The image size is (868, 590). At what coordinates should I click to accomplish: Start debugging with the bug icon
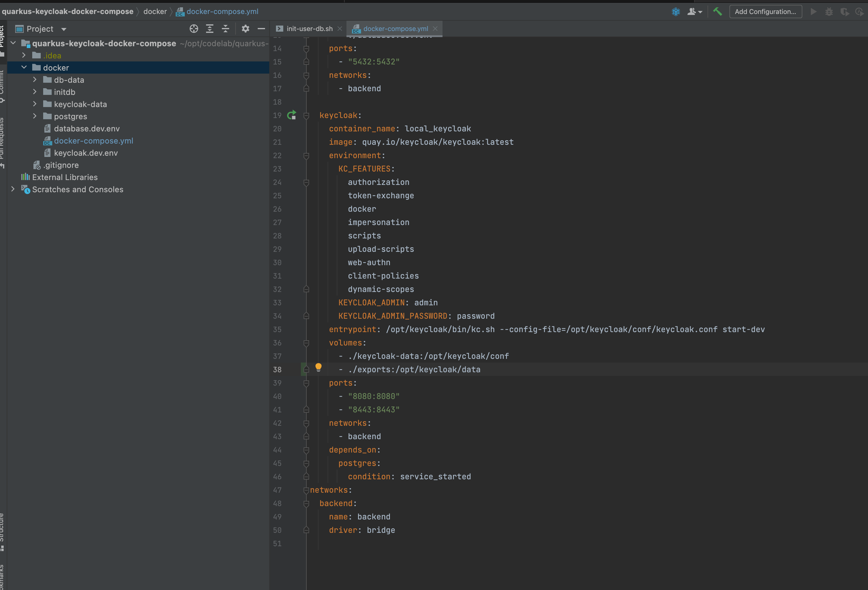(829, 12)
